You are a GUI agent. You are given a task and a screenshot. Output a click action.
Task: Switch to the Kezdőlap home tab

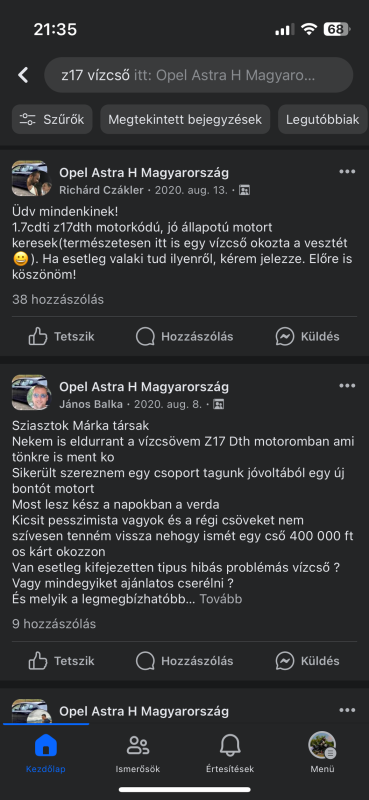46,754
